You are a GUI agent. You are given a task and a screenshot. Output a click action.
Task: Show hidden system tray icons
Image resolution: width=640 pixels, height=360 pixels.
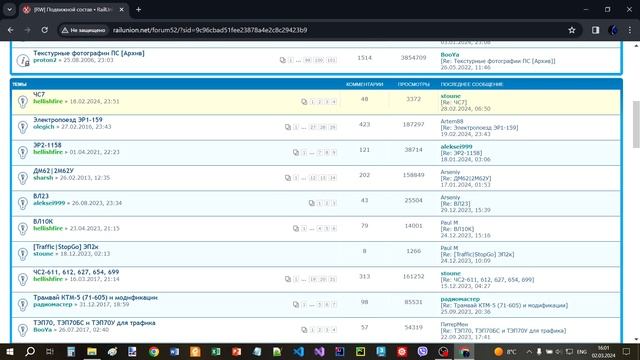[529, 351]
